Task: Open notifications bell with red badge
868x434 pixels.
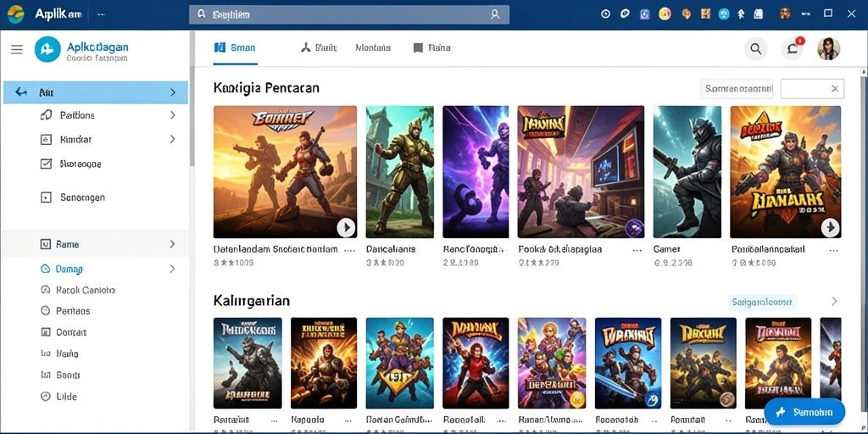Action: [793, 48]
